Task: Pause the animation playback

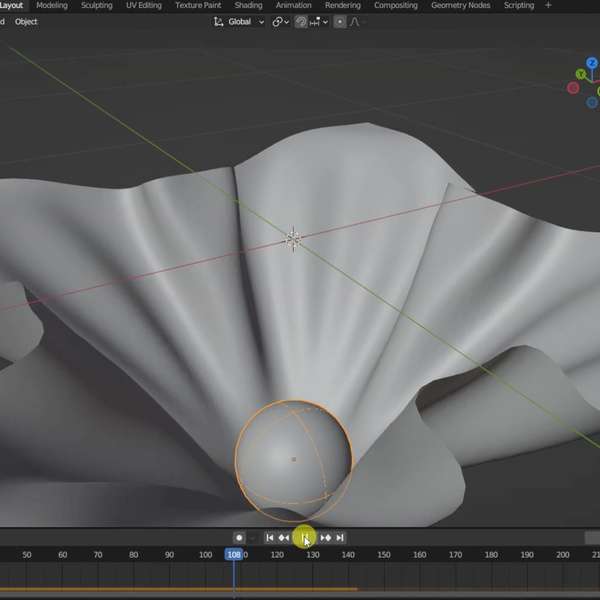Action: click(305, 538)
